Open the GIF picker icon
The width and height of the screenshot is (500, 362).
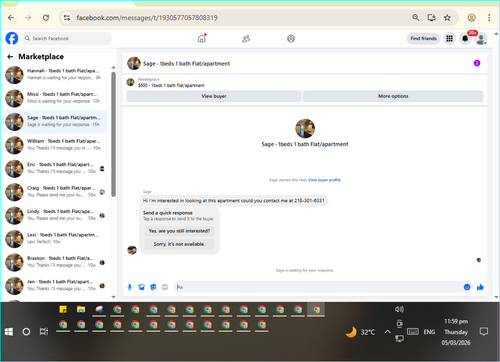165,287
